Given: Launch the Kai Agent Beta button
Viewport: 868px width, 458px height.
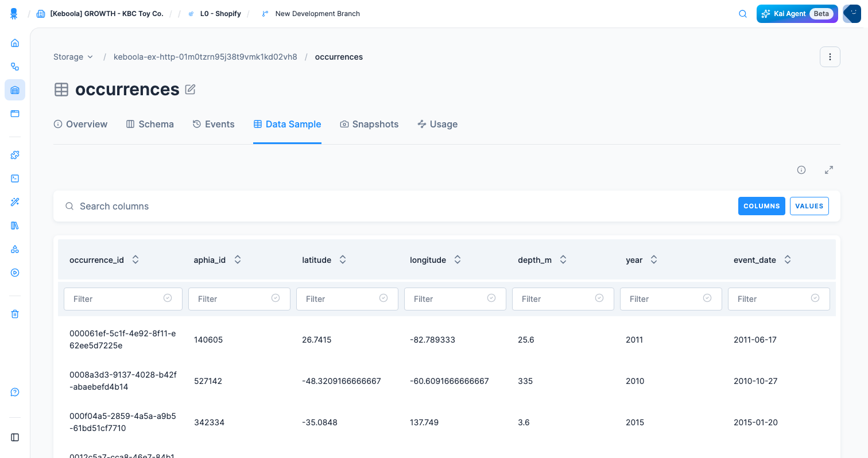Looking at the screenshot, I should [797, 14].
